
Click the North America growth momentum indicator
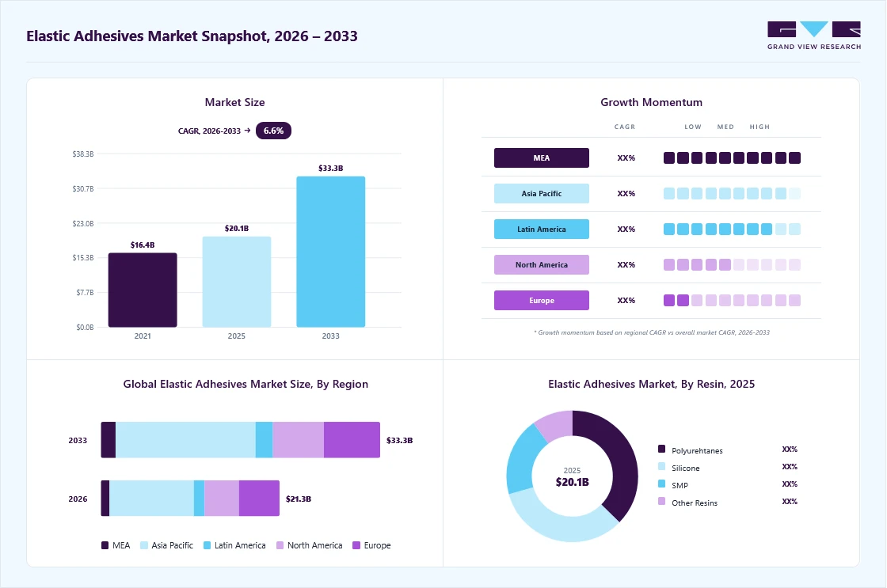point(732,264)
